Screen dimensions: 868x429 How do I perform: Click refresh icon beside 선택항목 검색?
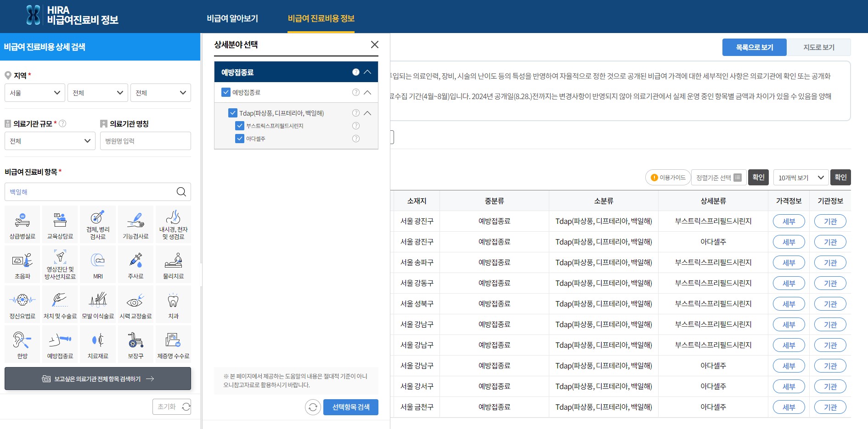pyautogui.click(x=313, y=407)
